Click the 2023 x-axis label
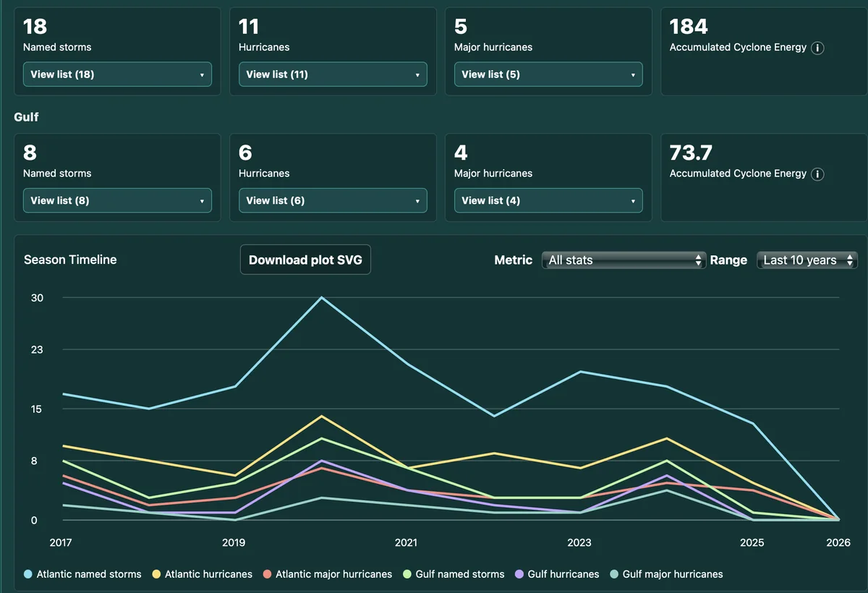The width and height of the screenshot is (868, 593). (x=579, y=542)
